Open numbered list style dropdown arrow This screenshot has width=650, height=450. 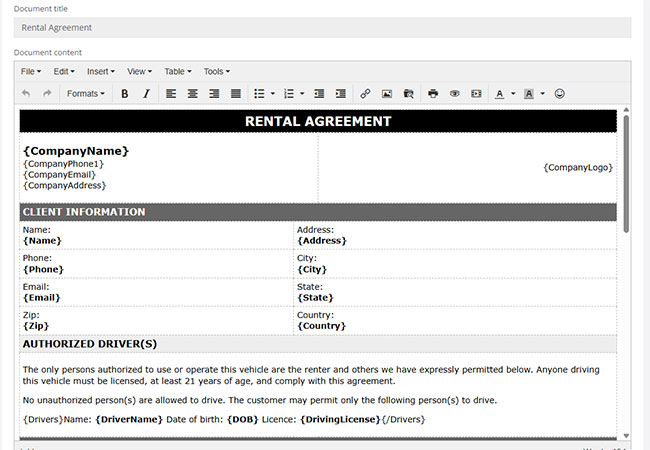[302, 94]
